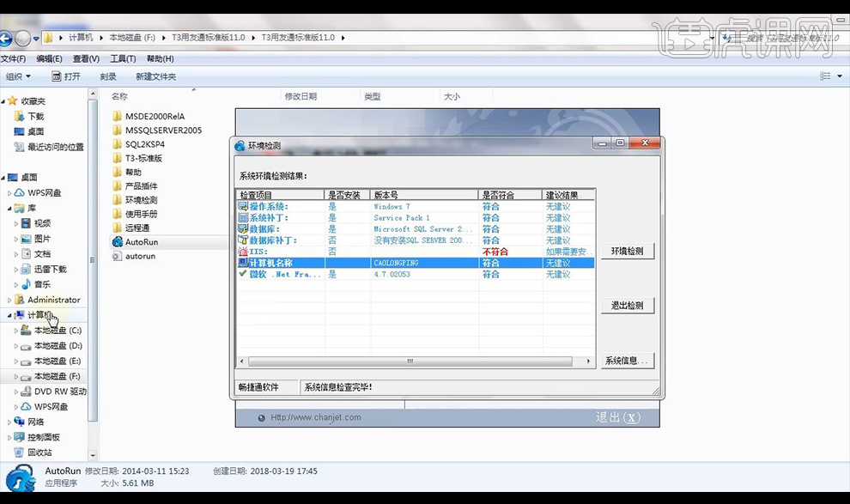Collapse the 收藏夹 tree node
This screenshot has width=850, height=504.
[x=3, y=101]
